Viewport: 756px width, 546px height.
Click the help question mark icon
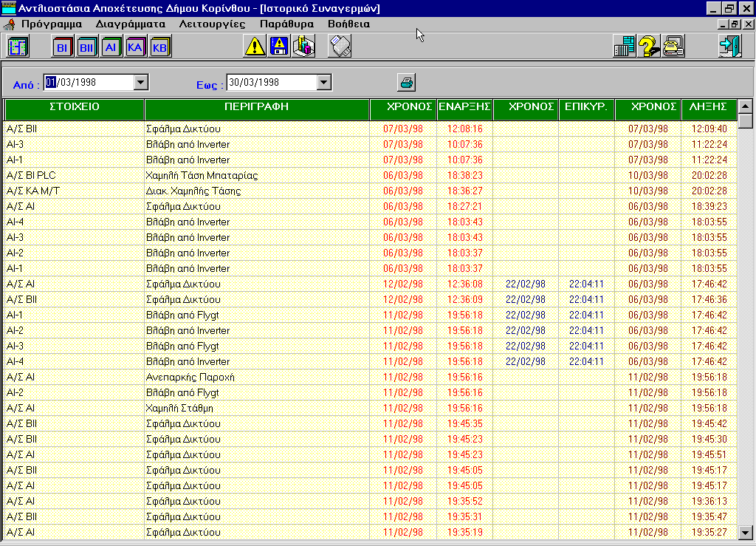click(x=649, y=47)
